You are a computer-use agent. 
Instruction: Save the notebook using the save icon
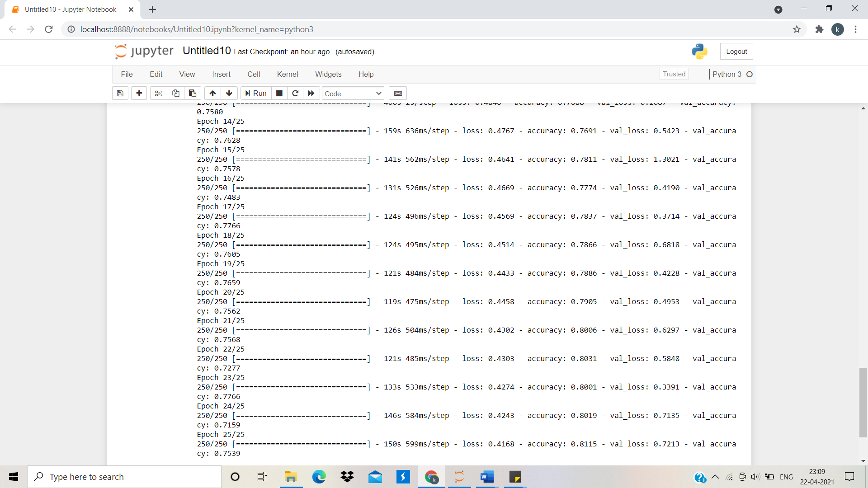point(120,93)
